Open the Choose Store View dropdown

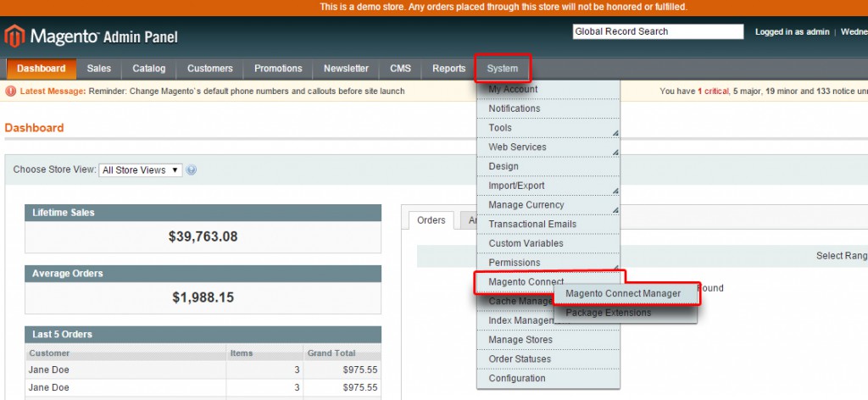(140, 169)
